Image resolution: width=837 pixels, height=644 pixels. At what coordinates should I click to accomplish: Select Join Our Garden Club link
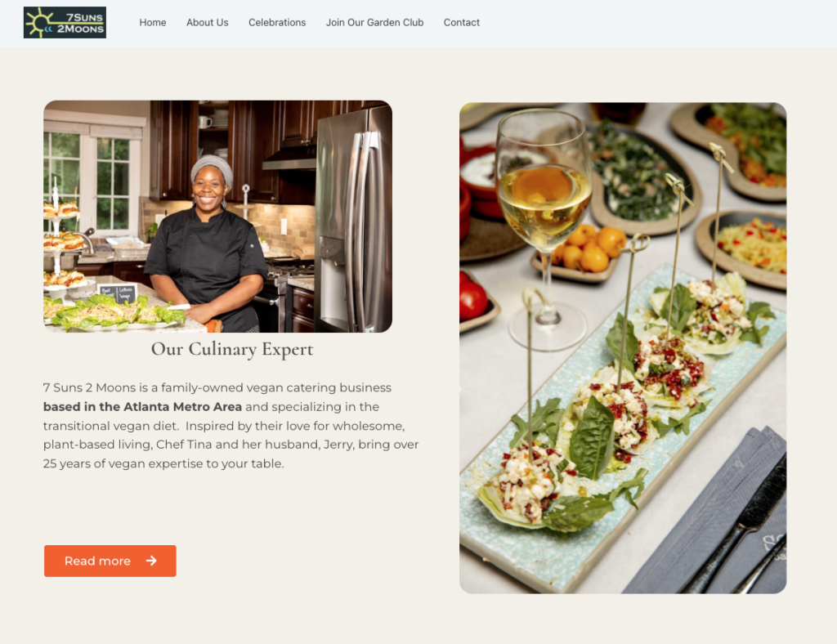coord(374,22)
